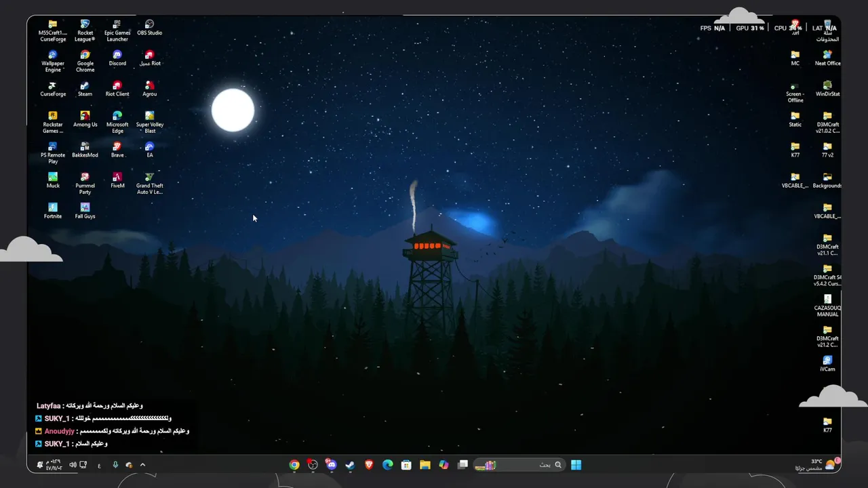Screen dimensions: 868x488
Task: Select the عميل Riot desktop icon
Action: tap(150, 58)
